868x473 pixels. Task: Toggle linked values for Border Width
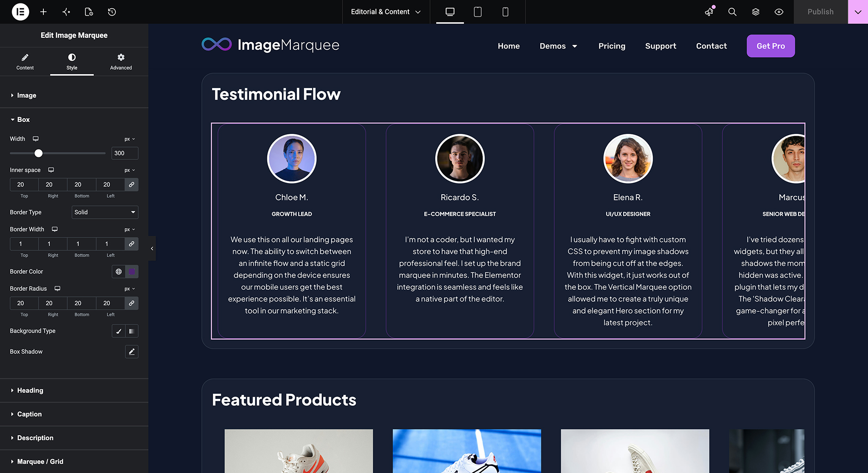coord(132,244)
